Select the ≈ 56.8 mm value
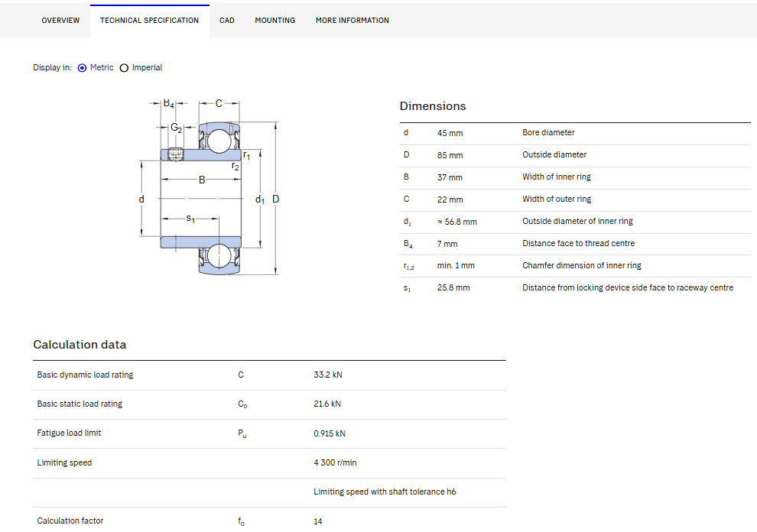The image size is (757, 532). click(x=457, y=222)
